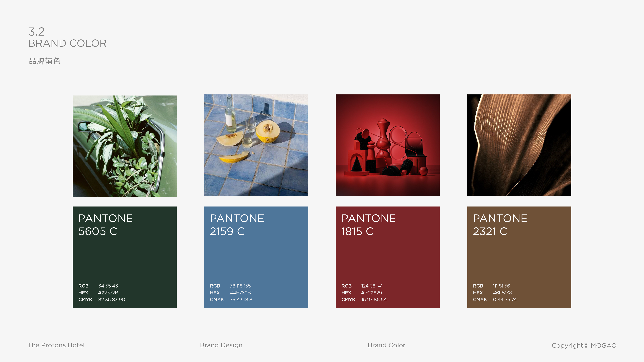Select HEX value #22372B
The width and height of the screenshot is (644, 362).
tap(108, 292)
